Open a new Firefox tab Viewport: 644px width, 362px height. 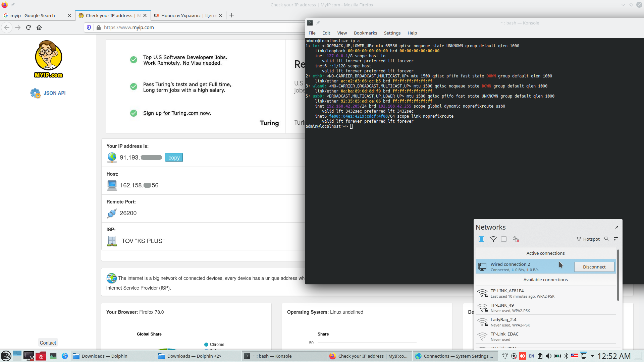click(232, 15)
